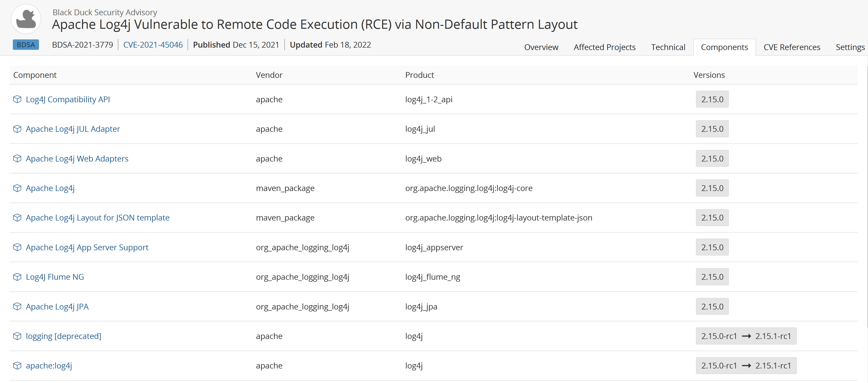The image size is (868, 383).
Task: Go to the Technical tab
Action: 668,47
